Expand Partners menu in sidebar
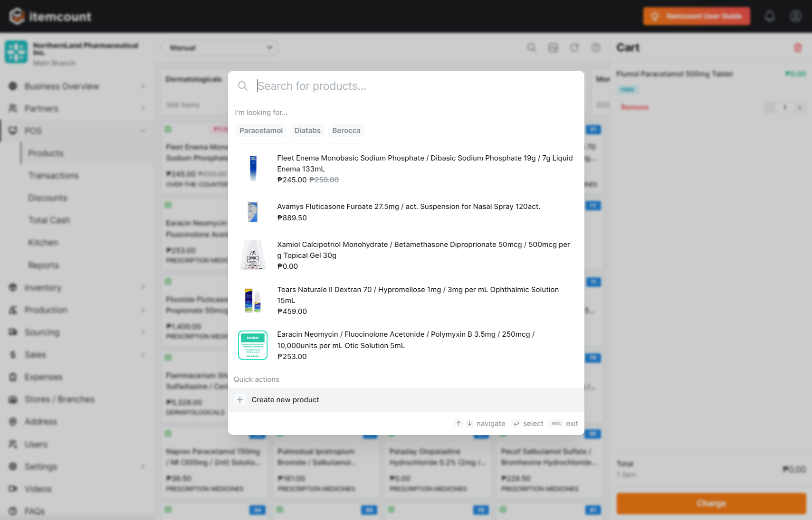This screenshot has height=520, width=812. coord(77,108)
